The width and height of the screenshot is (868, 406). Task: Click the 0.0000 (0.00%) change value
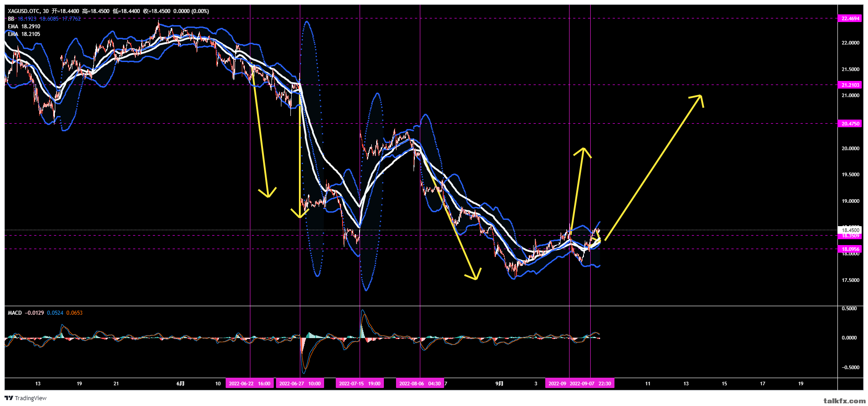191,11
